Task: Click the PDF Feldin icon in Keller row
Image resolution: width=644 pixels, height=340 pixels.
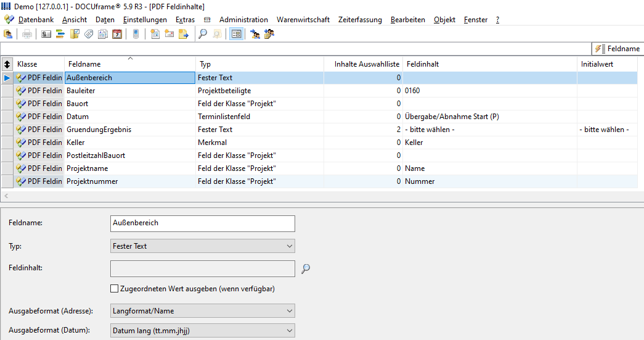Action: pyautogui.click(x=20, y=143)
